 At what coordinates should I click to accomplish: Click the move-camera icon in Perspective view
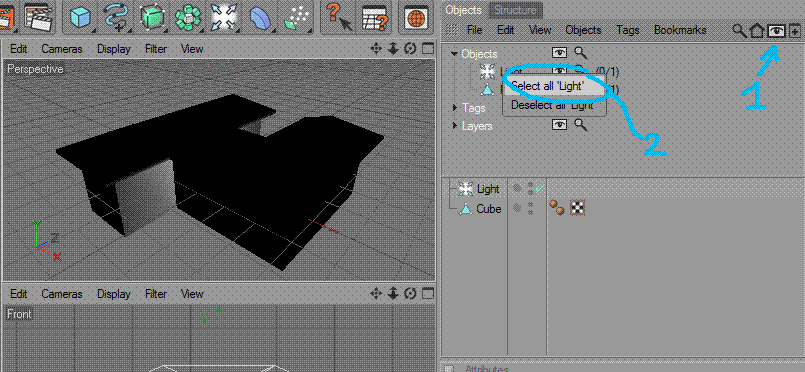[x=376, y=49]
